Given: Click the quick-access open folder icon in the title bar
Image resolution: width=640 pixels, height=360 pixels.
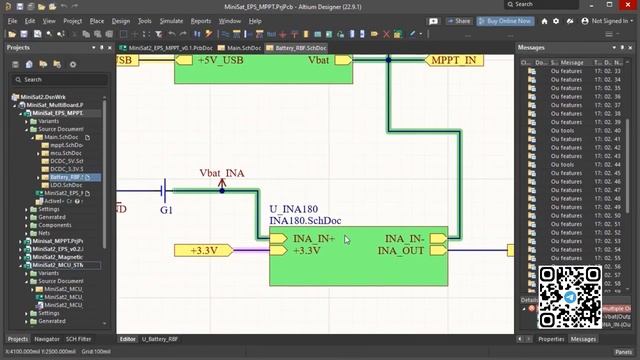Looking at the screenshot, I should tap(41, 7).
